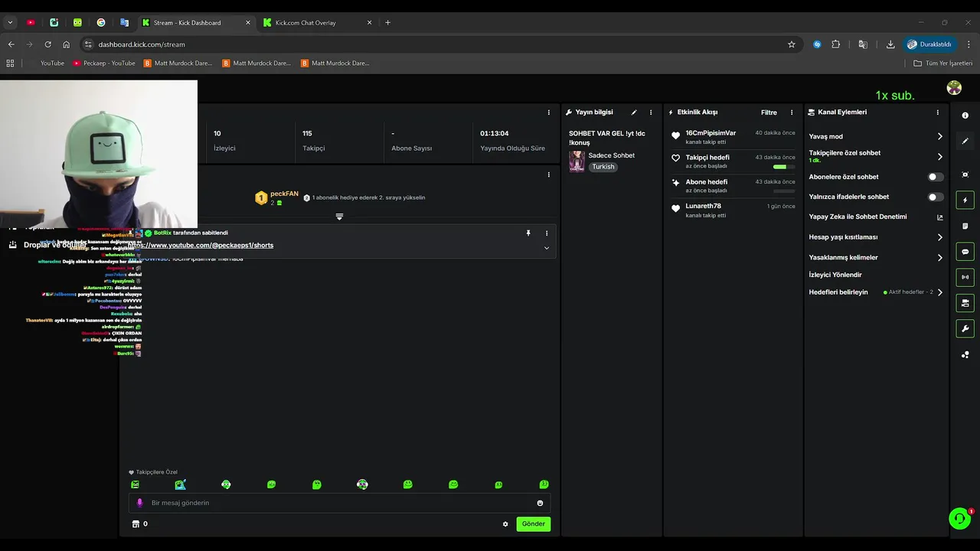
Task: Click the shop icon below message box
Action: (136, 524)
